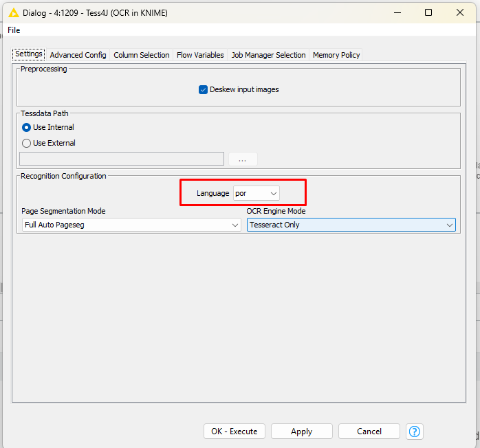Go to Memory Policy tab
This screenshot has width=480, height=448.
point(336,55)
